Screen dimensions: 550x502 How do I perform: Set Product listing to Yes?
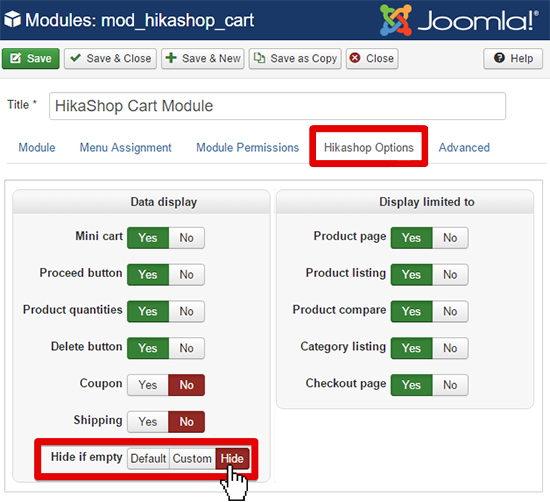point(412,275)
